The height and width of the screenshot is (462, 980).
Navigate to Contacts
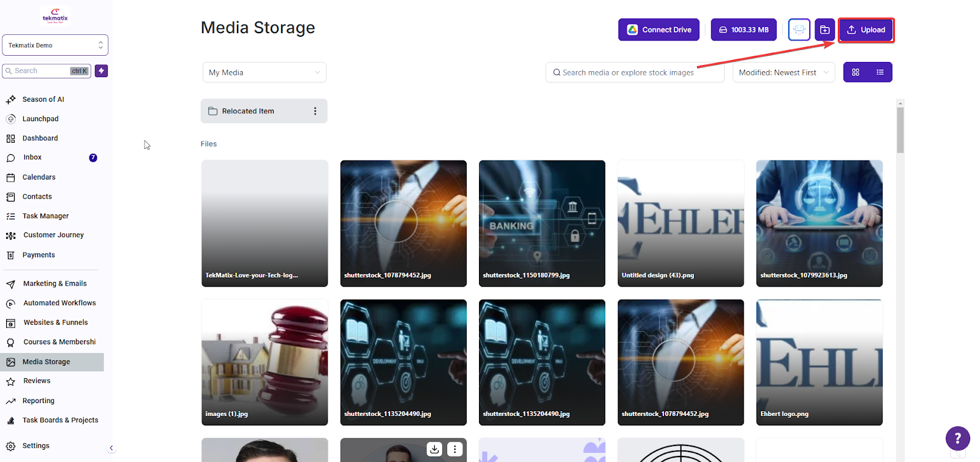[x=37, y=197]
